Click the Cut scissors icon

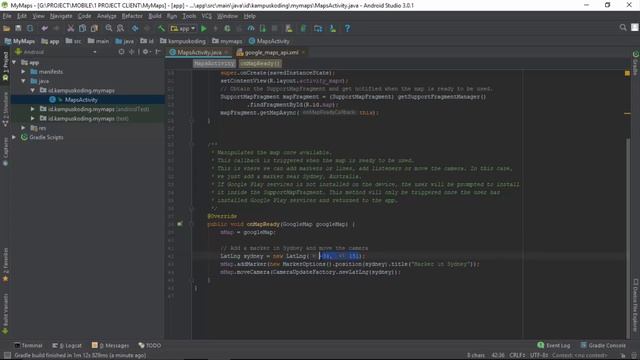71,28
